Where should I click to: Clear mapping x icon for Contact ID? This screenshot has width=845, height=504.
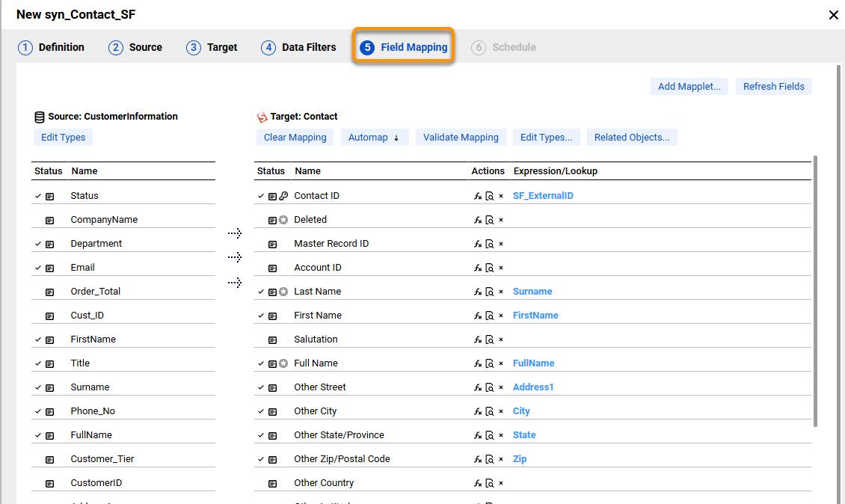[500, 196]
